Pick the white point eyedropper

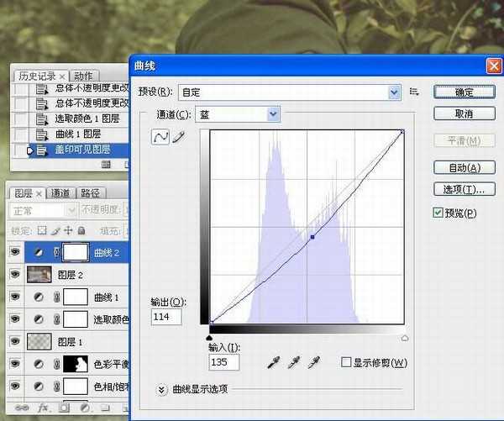313,362
